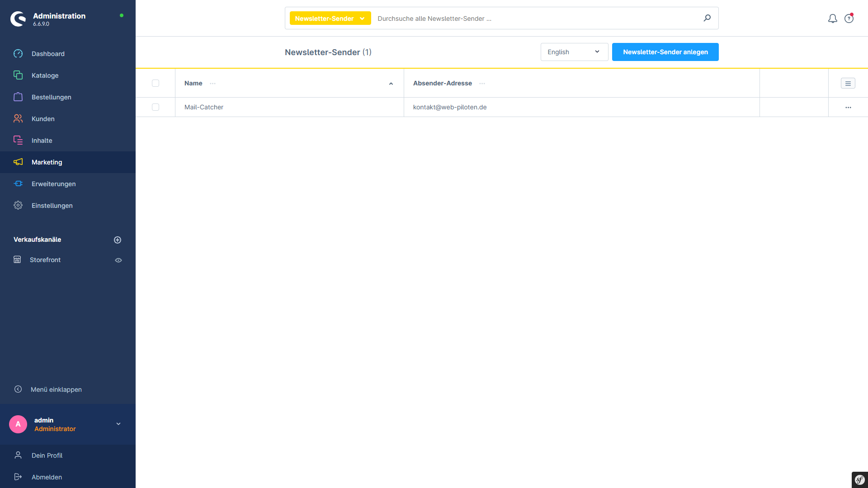
Task: Go to Einstellungen in the sidebar
Action: pyautogui.click(x=52, y=206)
